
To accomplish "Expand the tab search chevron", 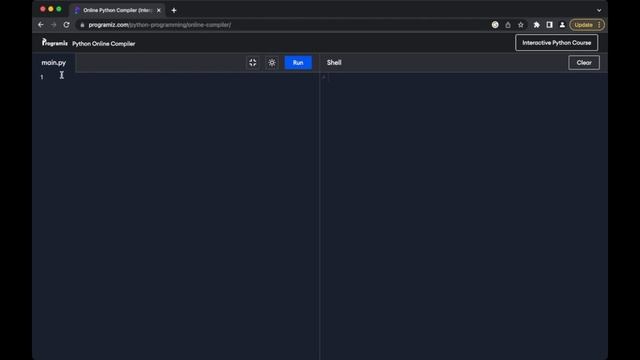I will (x=599, y=10).
